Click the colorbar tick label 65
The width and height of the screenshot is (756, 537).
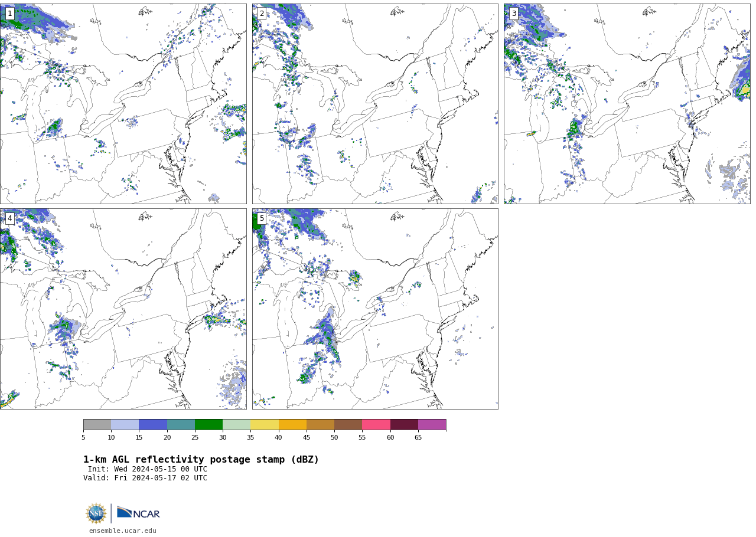click(418, 437)
